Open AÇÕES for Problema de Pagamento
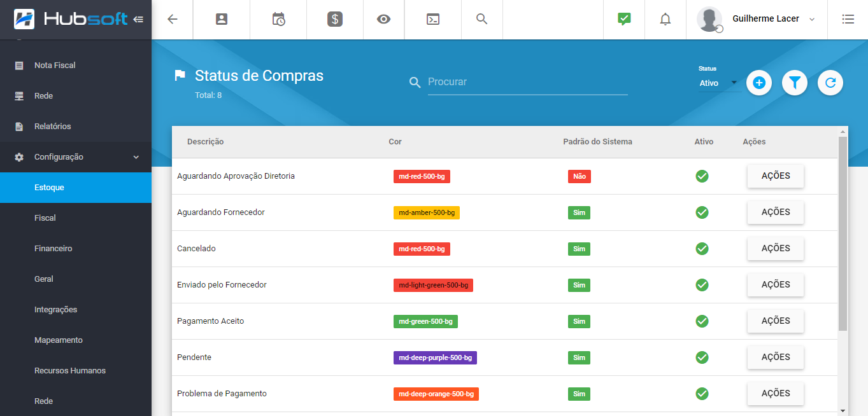Image resolution: width=868 pixels, height=416 pixels. coord(776,394)
